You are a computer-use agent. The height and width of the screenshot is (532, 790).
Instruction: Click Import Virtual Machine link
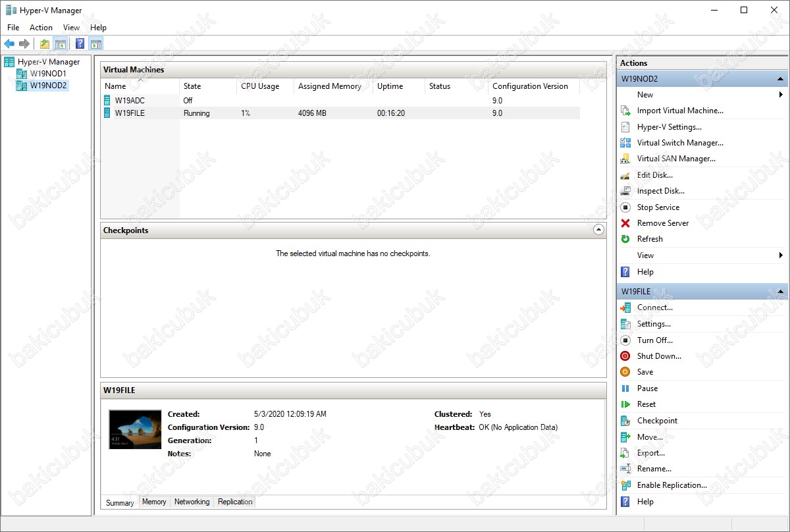pos(680,111)
